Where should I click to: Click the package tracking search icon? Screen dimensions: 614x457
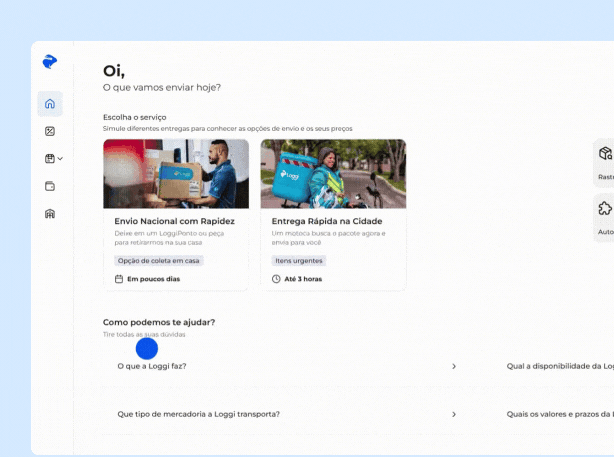pos(605,154)
